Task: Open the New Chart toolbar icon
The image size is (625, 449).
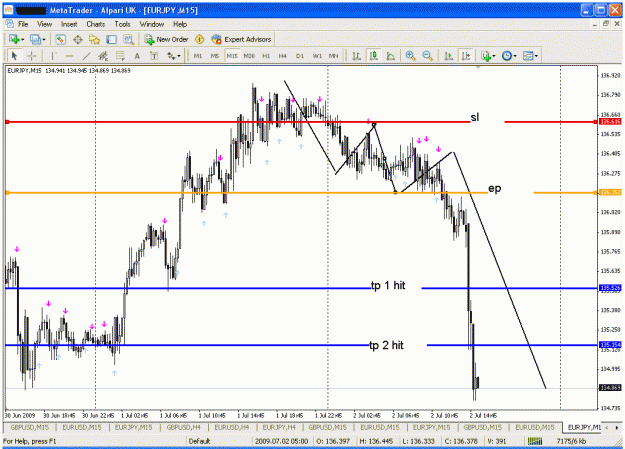Action: pyautogui.click(x=14, y=39)
